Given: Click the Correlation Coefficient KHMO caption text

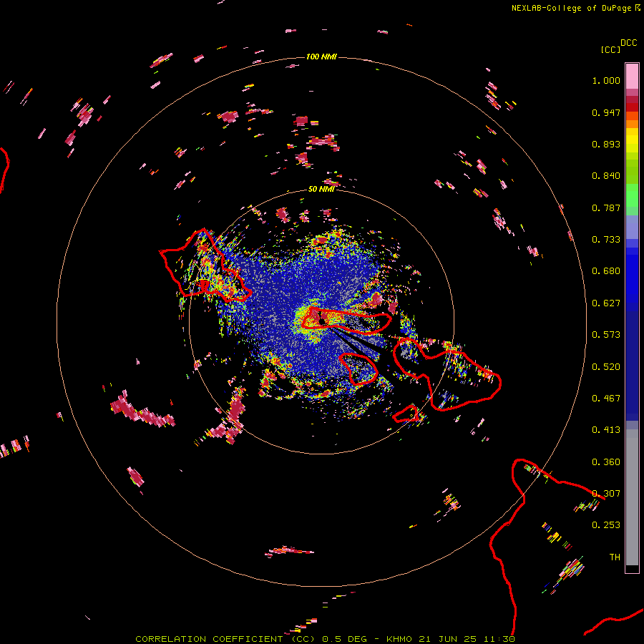Looking at the screenshot, I should coord(325,639).
